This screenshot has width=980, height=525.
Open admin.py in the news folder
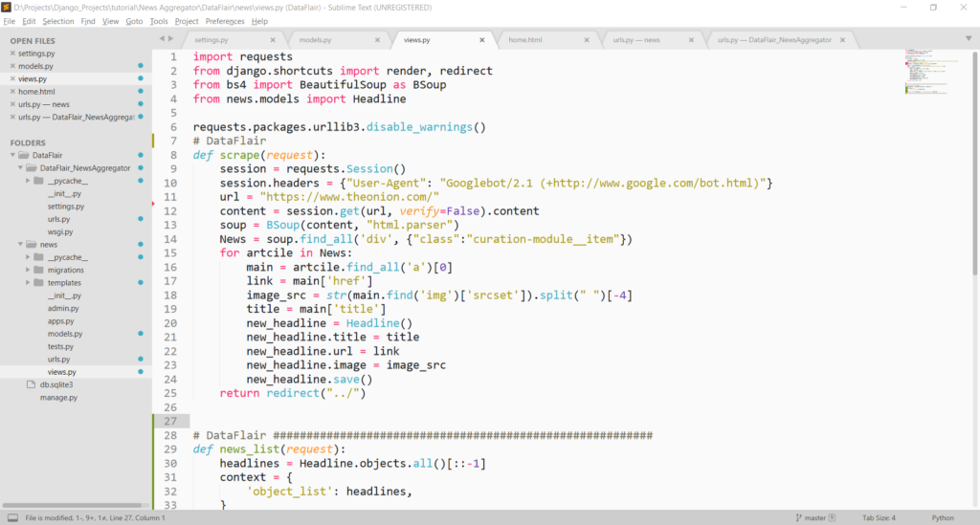pyautogui.click(x=63, y=309)
